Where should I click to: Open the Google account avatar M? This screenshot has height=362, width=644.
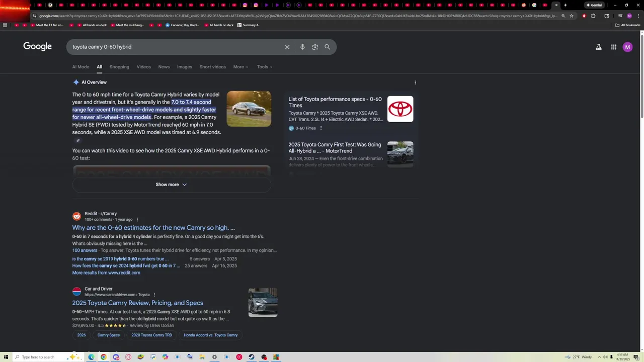click(x=627, y=47)
